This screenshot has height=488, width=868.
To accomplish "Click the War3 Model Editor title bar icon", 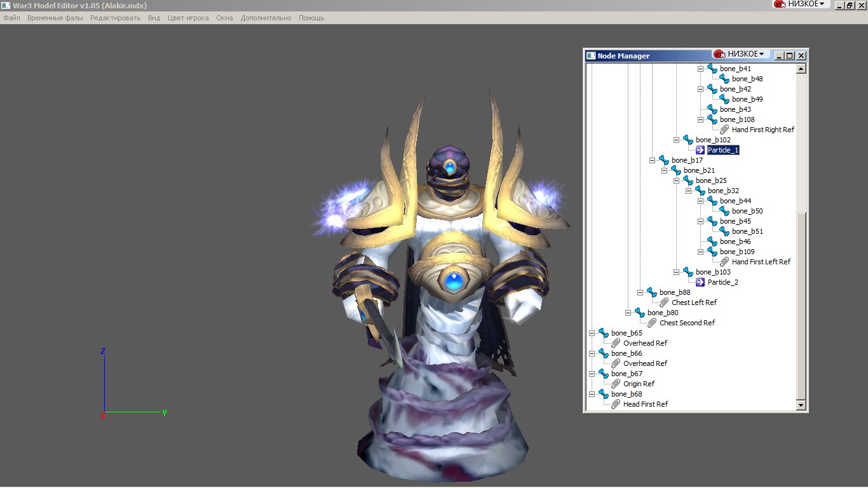I will pyautogui.click(x=5, y=5).
